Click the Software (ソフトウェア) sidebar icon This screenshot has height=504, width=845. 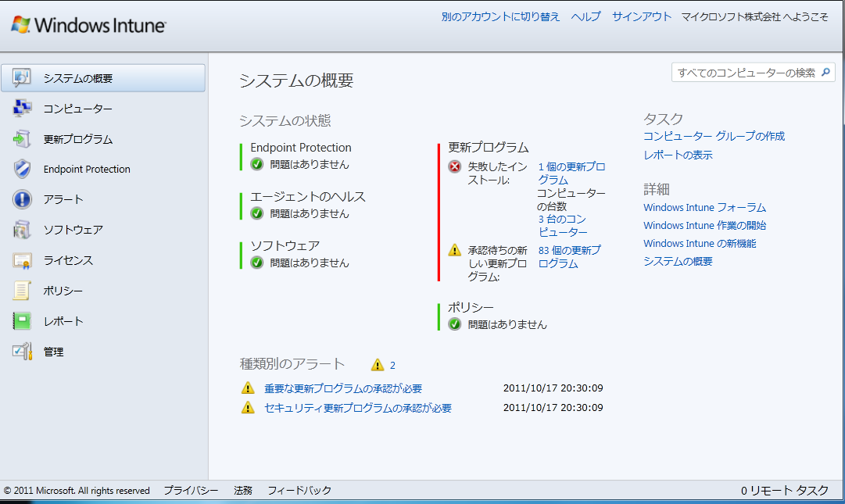pyautogui.click(x=22, y=230)
